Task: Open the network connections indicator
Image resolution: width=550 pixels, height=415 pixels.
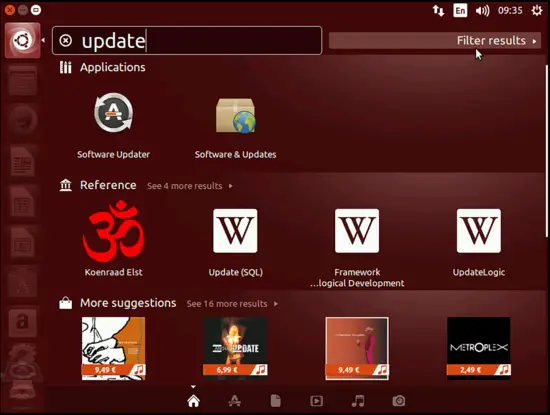Action: [x=438, y=11]
